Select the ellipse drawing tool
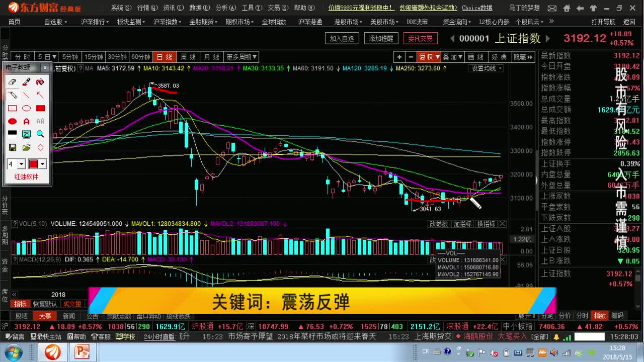Viewport: 644px width, 362px height. point(26,108)
